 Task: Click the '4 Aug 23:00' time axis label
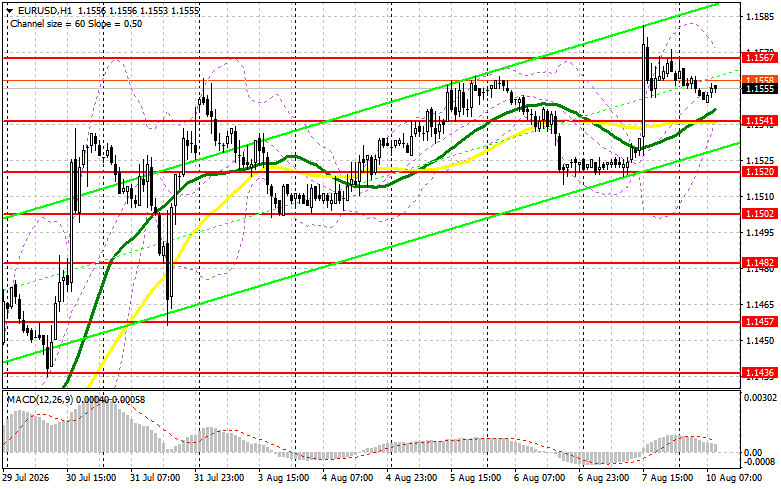coord(411,478)
